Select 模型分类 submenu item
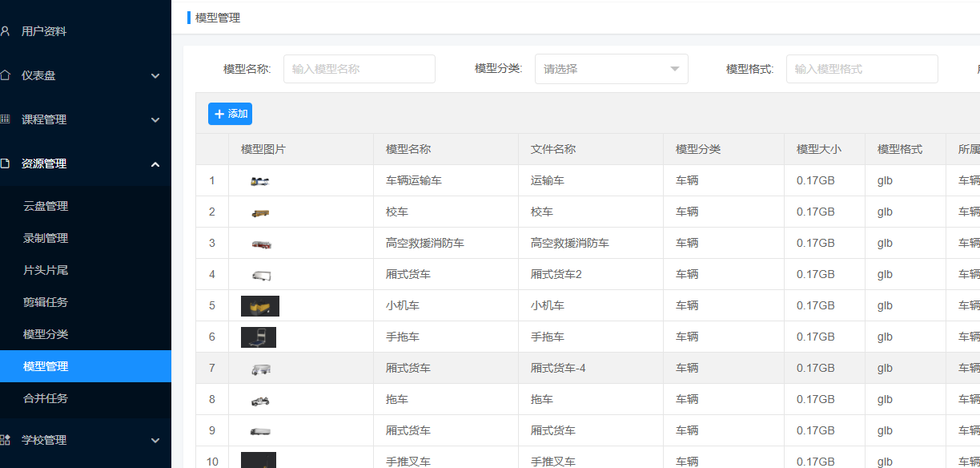The width and height of the screenshot is (980, 468). point(46,334)
